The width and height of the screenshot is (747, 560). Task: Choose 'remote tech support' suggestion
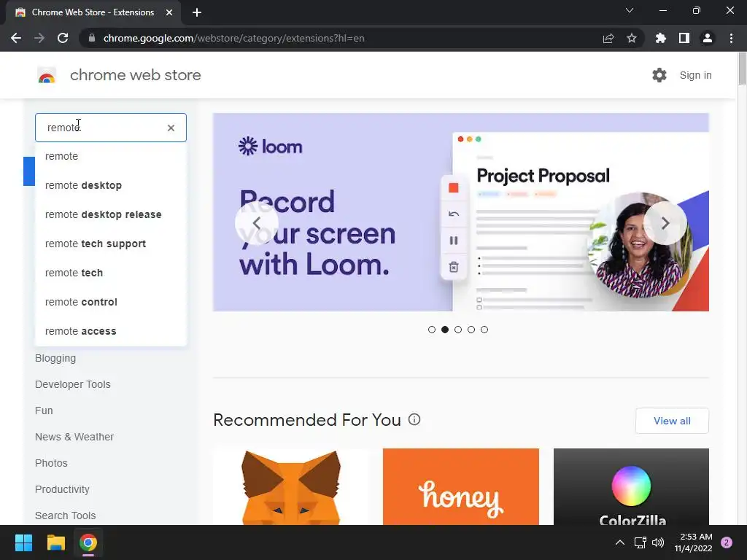[x=111, y=244]
